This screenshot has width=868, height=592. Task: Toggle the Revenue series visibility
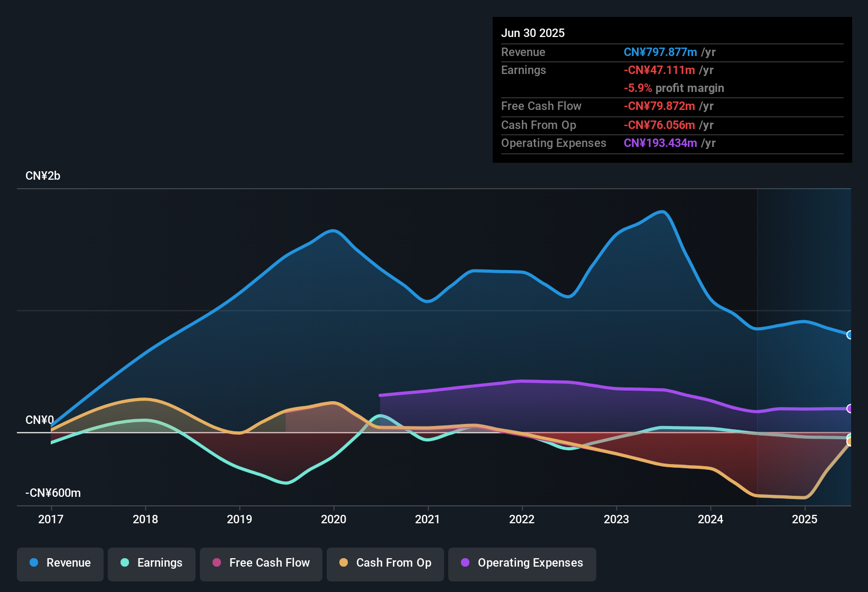[60, 563]
